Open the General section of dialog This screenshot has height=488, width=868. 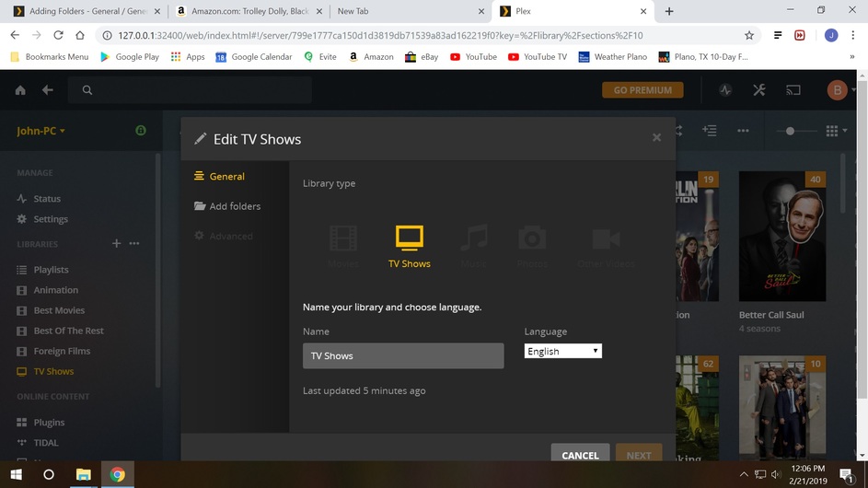[219, 176]
